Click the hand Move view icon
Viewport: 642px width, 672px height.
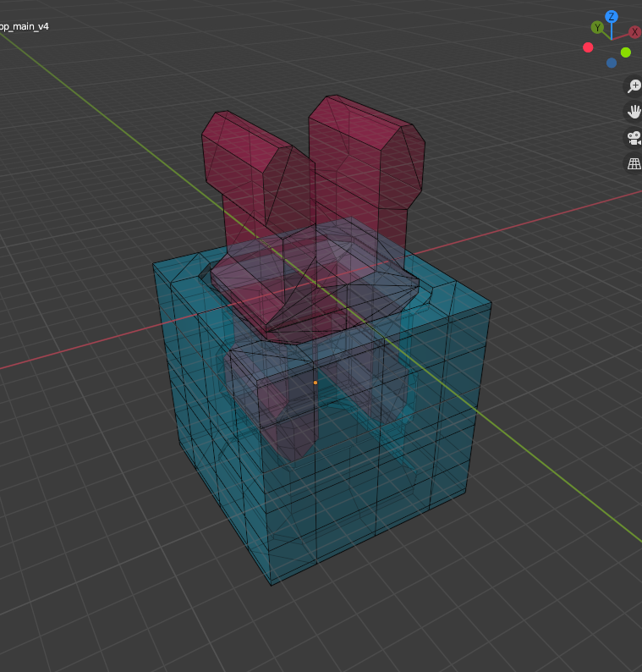[x=634, y=112]
